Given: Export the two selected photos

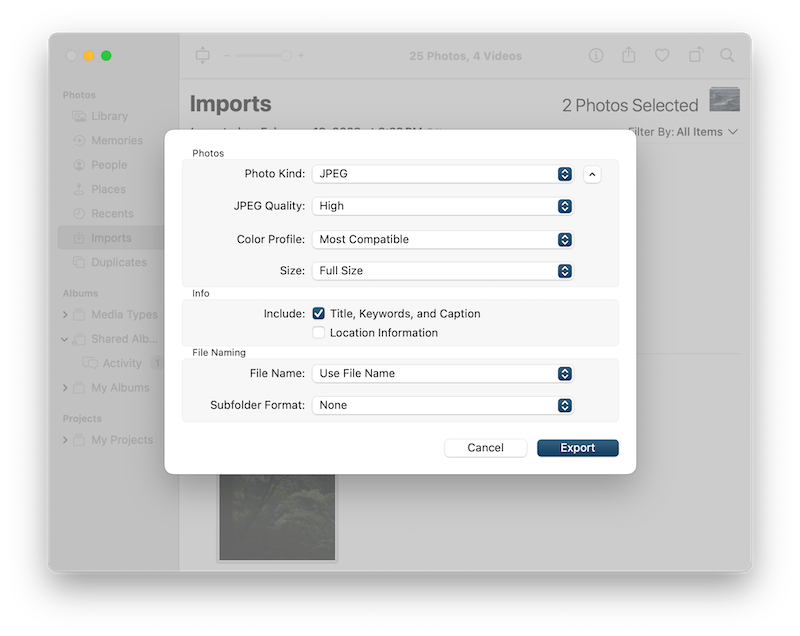Looking at the screenshot, I should 577,447.
